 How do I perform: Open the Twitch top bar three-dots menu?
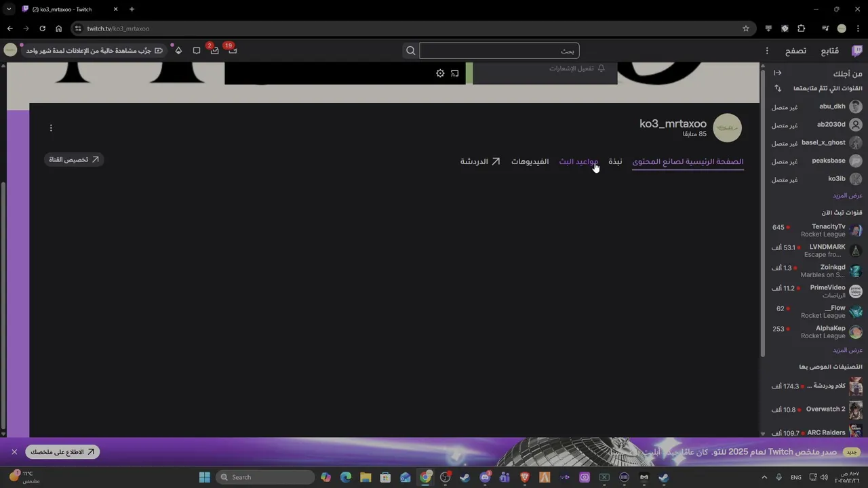click(x=767, y=51)
